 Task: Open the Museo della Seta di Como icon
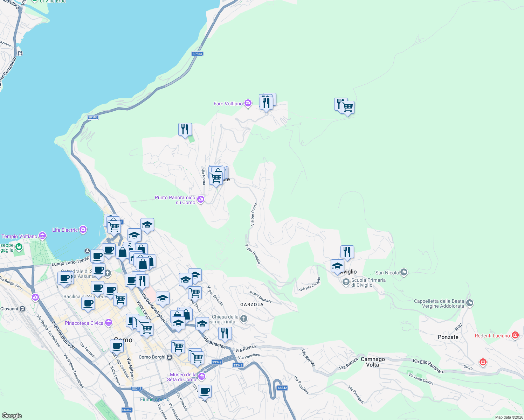point(201,376)
